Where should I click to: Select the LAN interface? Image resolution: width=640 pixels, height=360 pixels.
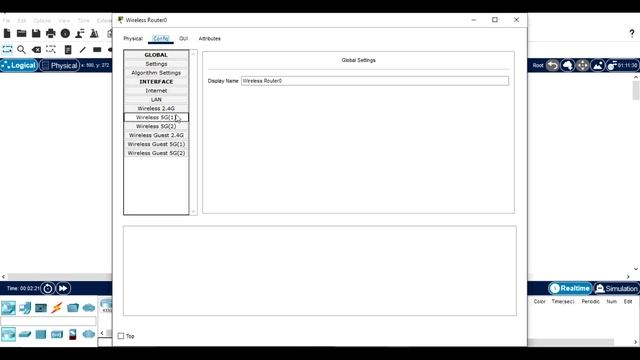click(x=156, y=100)
